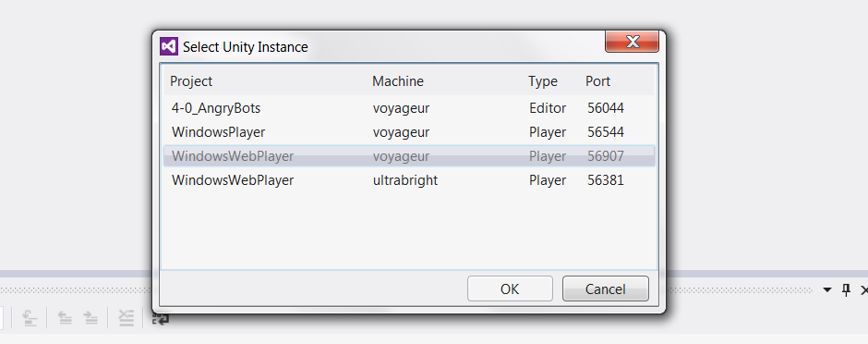
Task: Close the Select Unity Instance dialog
Action: pos(632,42)
